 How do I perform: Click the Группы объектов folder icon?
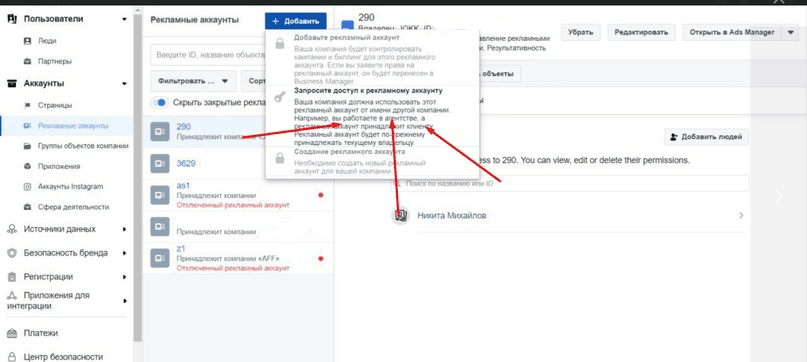(28, 146)
